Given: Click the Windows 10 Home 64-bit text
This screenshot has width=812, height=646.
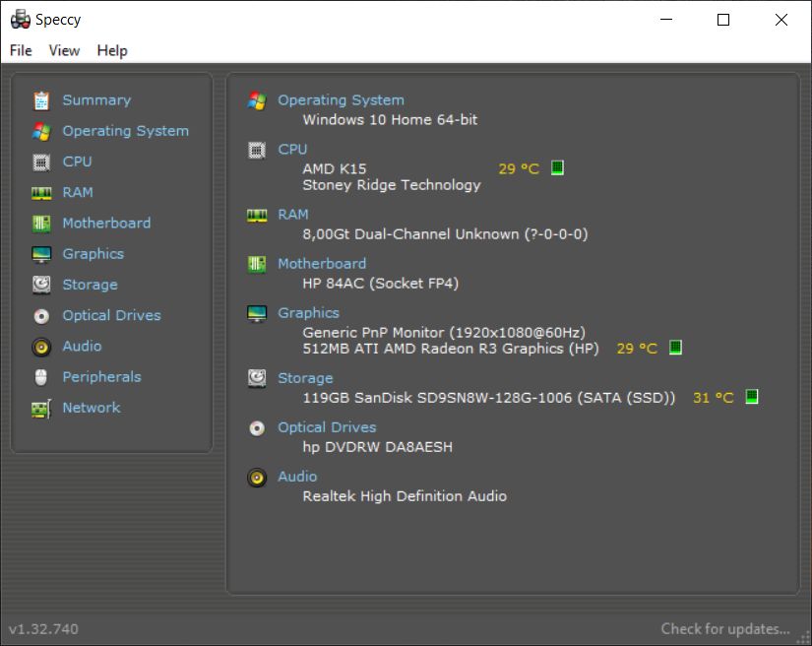Looking at the screenshot, I should tap(390, 120).
